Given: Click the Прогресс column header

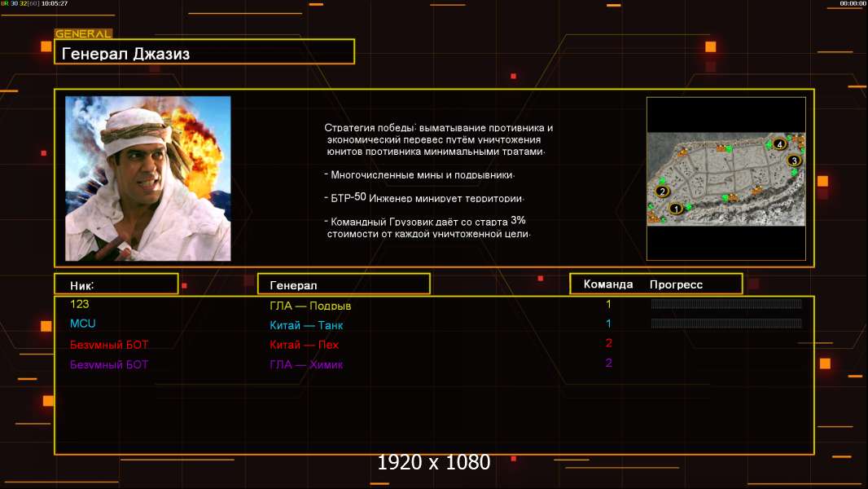Looking at the screenshot, I should pyautogui.click(x=676, y=284).
